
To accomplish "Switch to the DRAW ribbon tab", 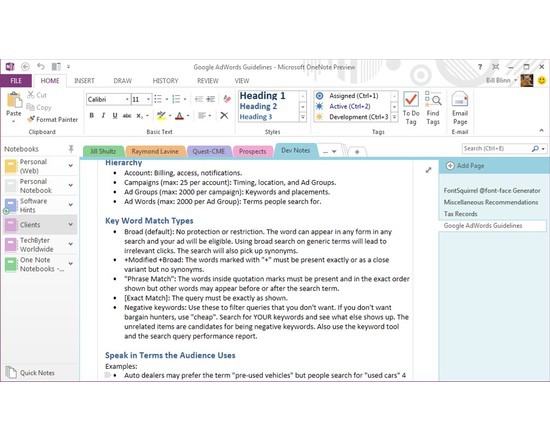I will pyautogui.click(x=122, y=81).
